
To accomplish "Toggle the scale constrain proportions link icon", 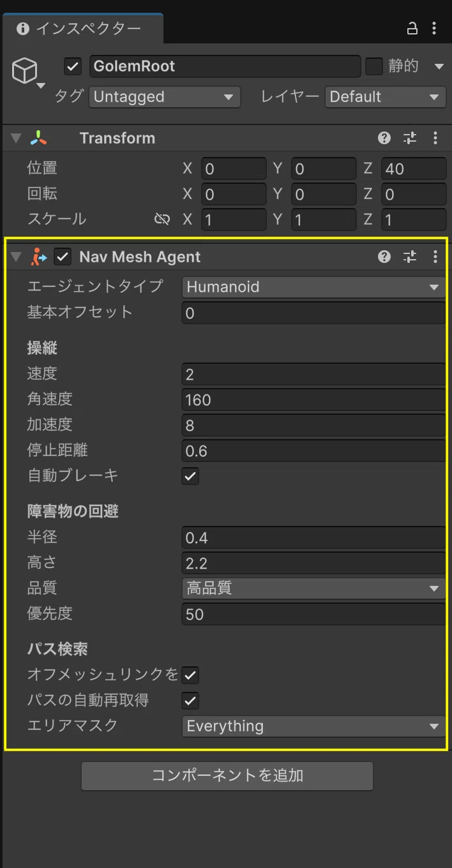I will coord(162,220).
